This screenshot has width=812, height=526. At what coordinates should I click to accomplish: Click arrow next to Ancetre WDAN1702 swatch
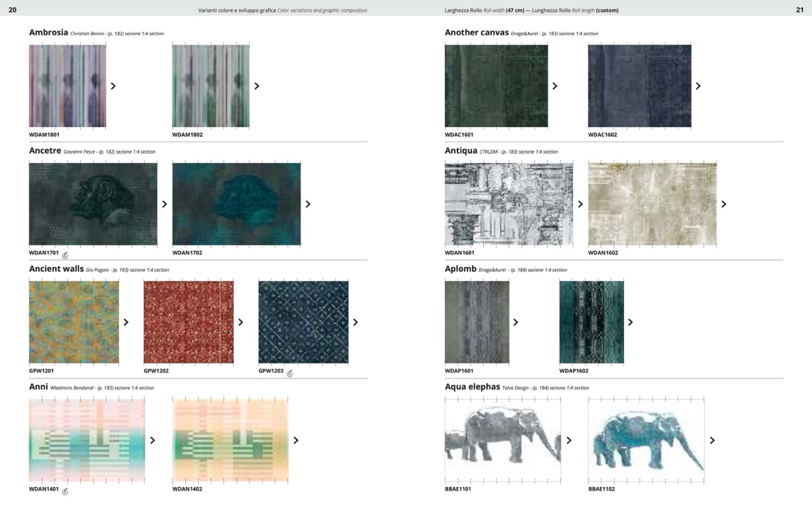[x=308, y=204]
